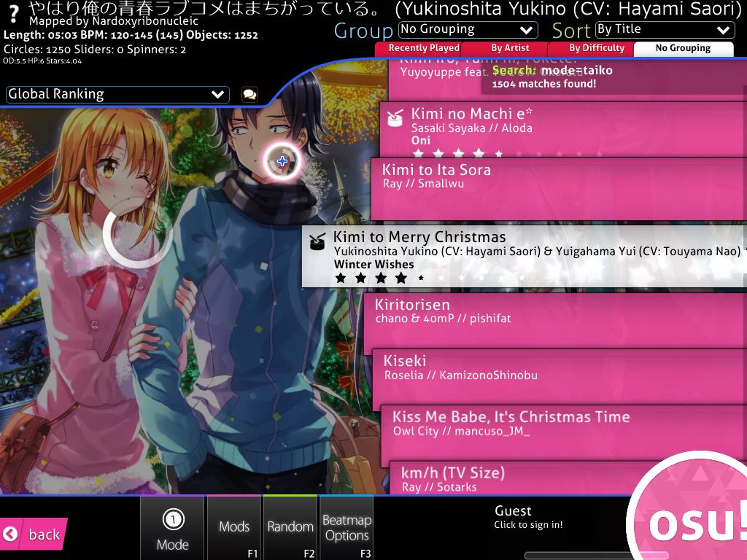
Task: Open the chat bubble icon beside Global Ranking
Action: tap(249, 94)
